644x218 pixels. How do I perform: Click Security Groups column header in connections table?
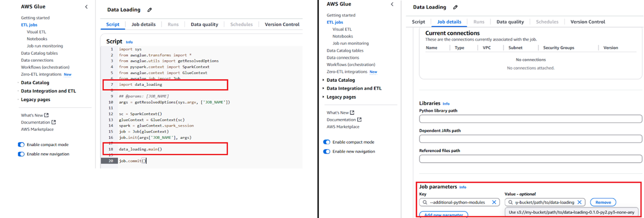point(558,48)
